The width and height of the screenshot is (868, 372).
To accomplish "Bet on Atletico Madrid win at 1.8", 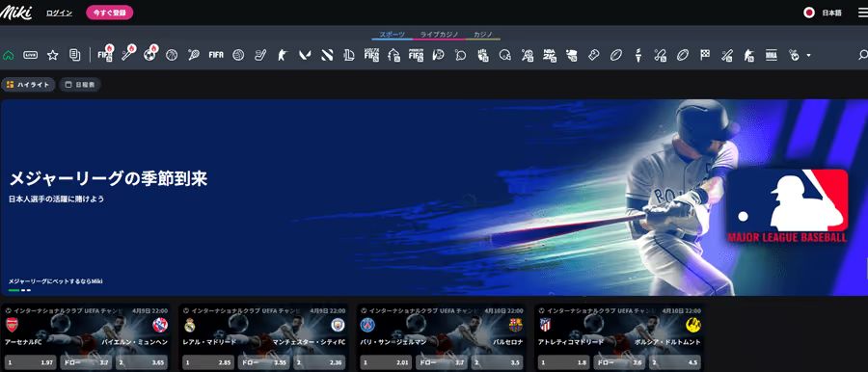I will pos(563,363).
